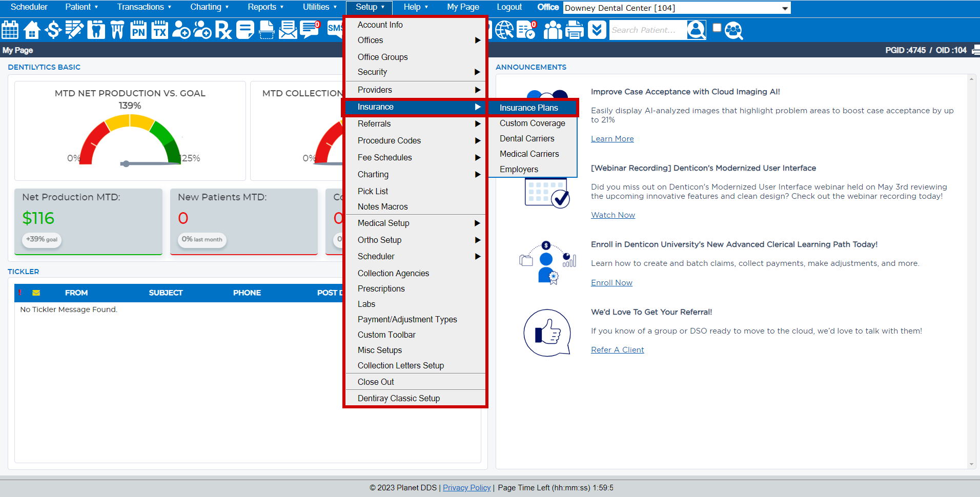Viewport: 980px width, 497px height.
Task: Expand the Help menu dropdown
Action: [416, 7]
